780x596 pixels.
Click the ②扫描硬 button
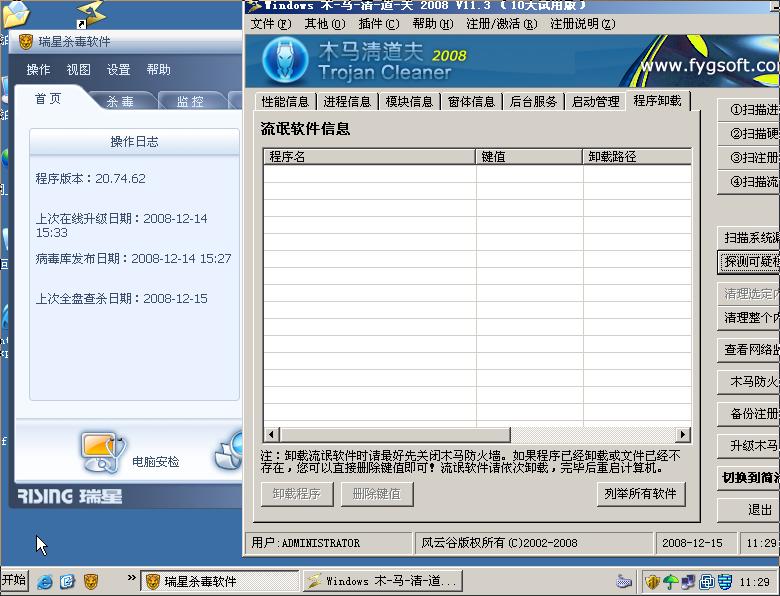tap(749, 133)
